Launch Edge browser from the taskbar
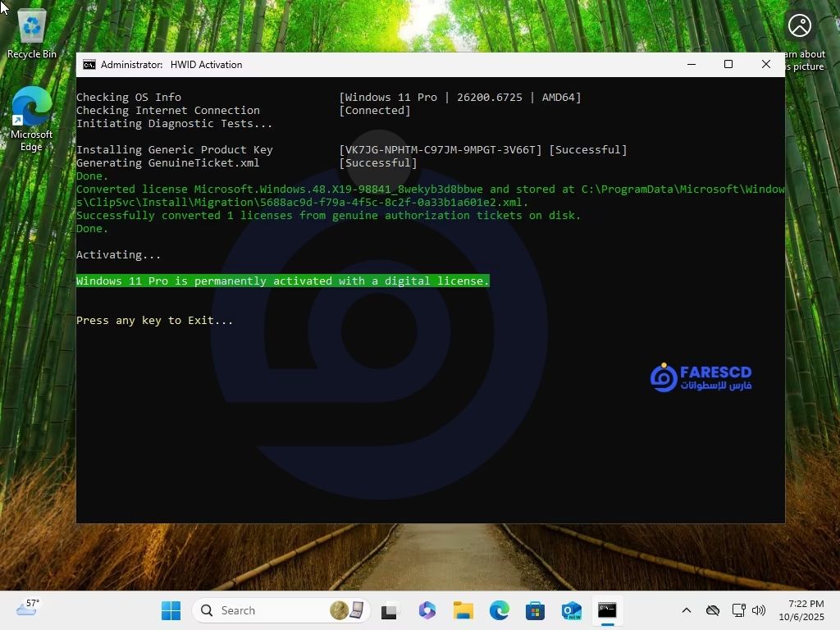 [498, 610]
